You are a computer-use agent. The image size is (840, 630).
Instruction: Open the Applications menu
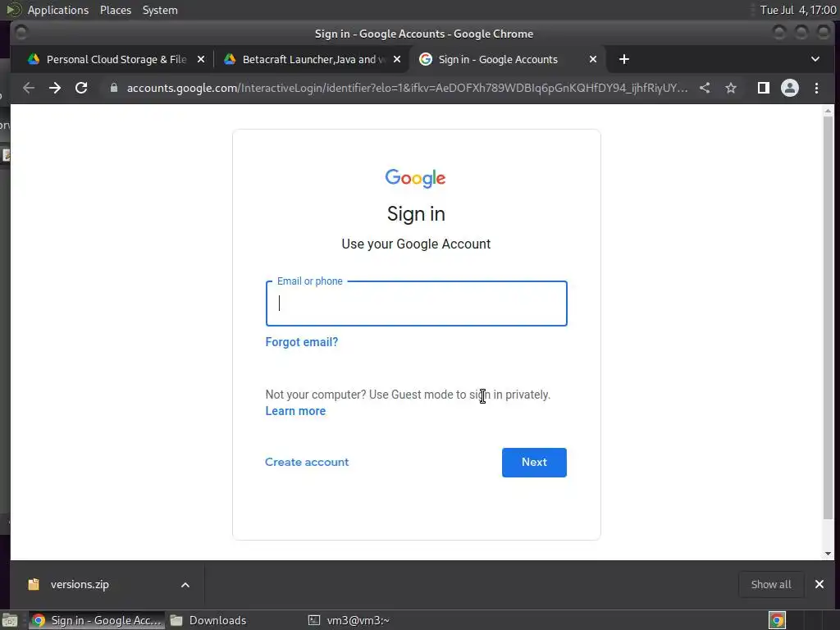[x=58, y=10]
